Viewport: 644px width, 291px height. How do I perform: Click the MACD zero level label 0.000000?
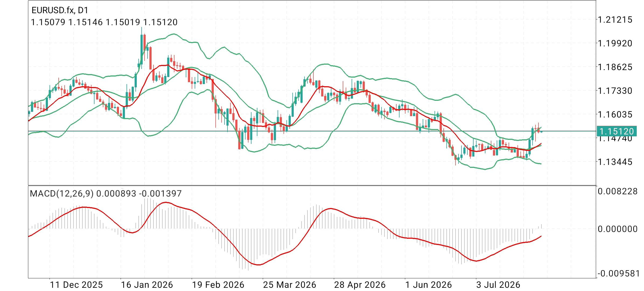[x=617, y=229]
